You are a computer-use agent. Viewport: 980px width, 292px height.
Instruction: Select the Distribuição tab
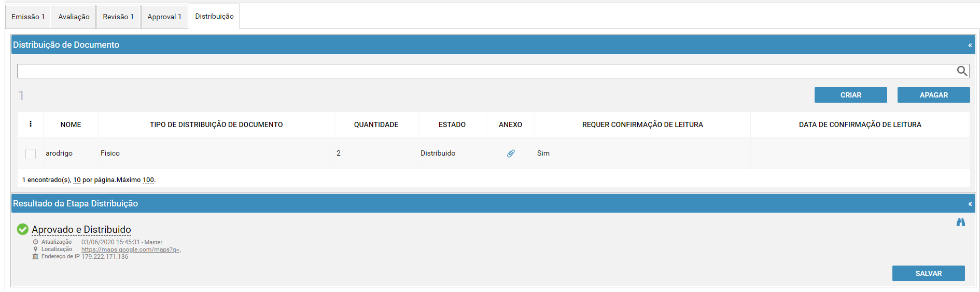pos(214,16)
